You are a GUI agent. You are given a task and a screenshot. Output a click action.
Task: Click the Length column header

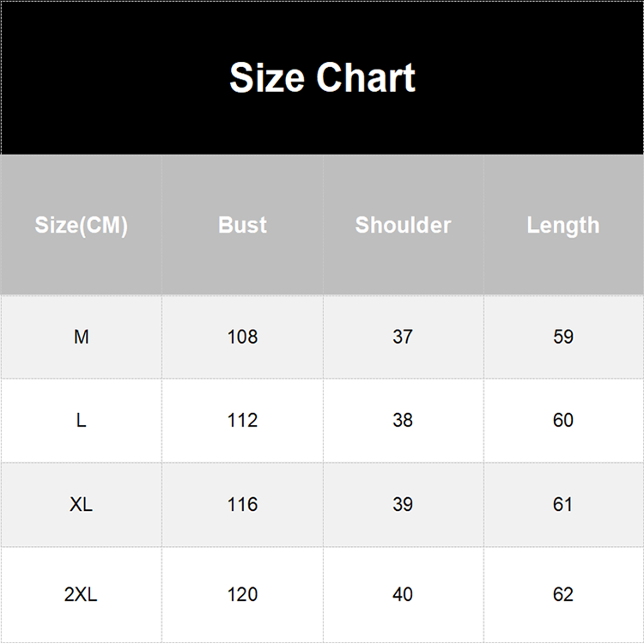coord(563,225)
